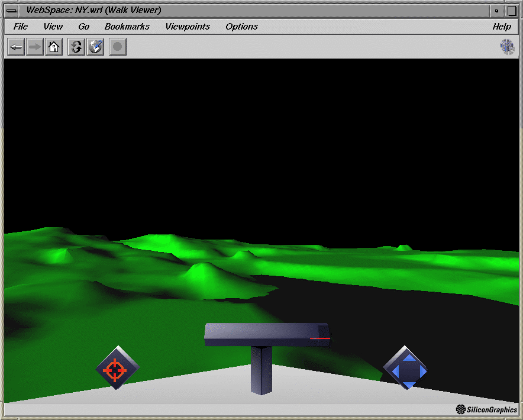
Task: Reload the scene with the refresh icon
Action: pos(76,47)
